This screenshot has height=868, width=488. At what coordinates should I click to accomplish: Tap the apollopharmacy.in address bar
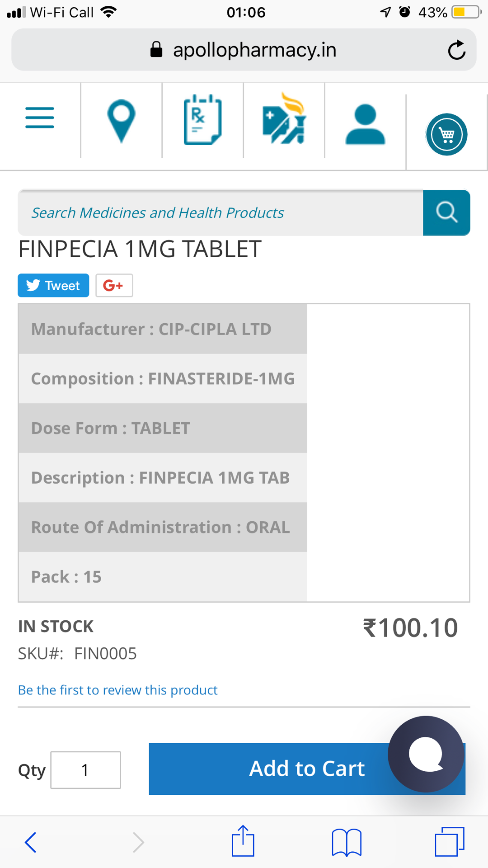244,50
